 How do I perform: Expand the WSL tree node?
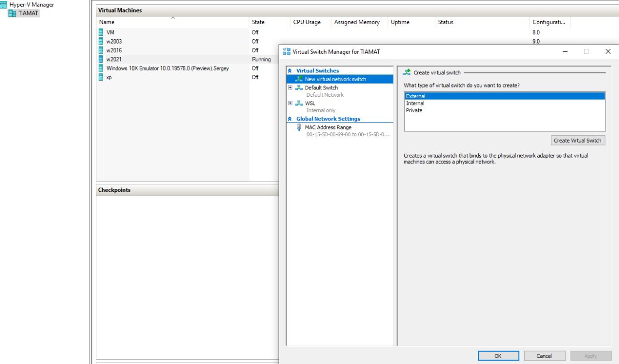[290, 103]
